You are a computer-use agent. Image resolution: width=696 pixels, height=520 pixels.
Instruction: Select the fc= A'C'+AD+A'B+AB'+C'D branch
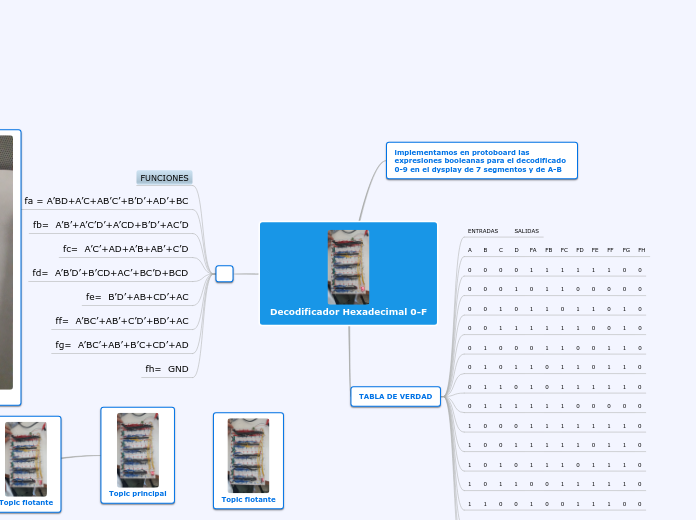pyautogui.click(x=126, y=249)
